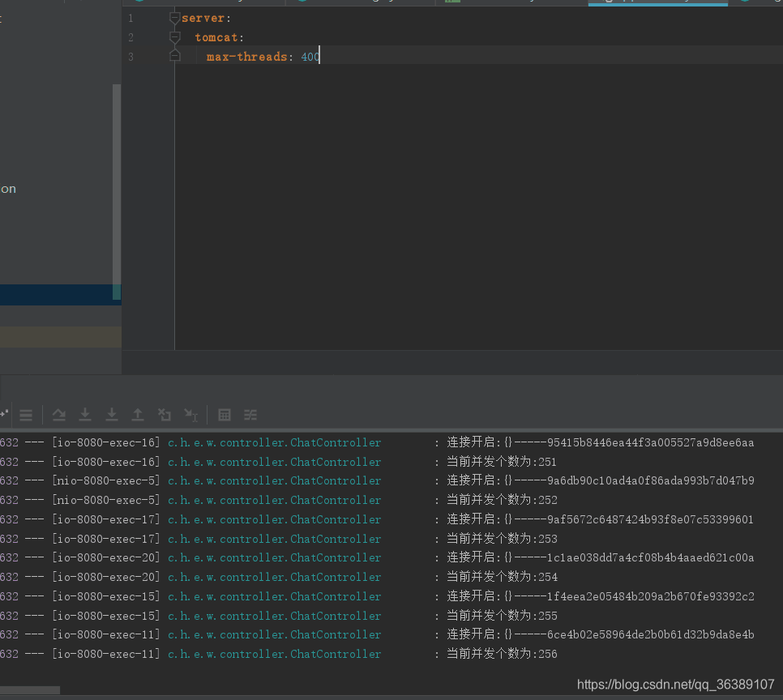Click the 连接开启 message ending in 93392c2
Viewport: 783px width, 700px height.
(601, 596)
